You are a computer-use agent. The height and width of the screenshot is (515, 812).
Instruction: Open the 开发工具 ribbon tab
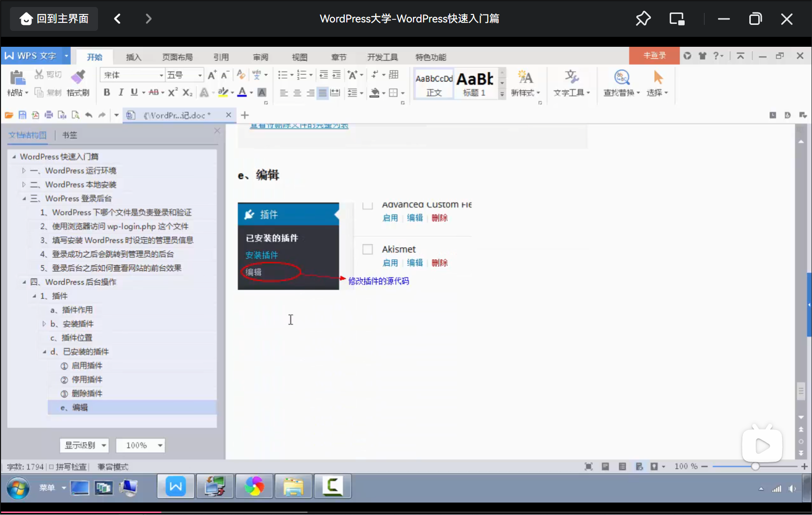tap(383, 57)
